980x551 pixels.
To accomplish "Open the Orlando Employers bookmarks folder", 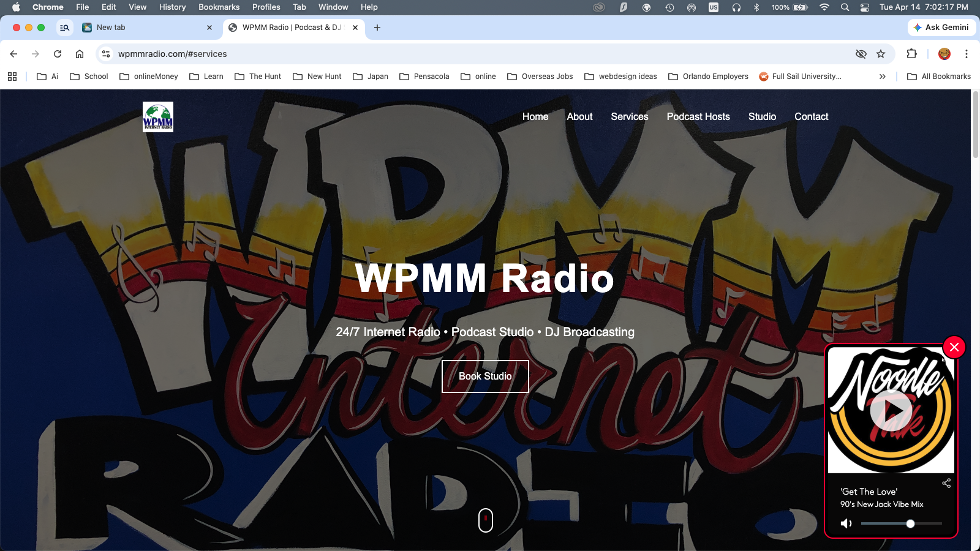I will [709, 77].
